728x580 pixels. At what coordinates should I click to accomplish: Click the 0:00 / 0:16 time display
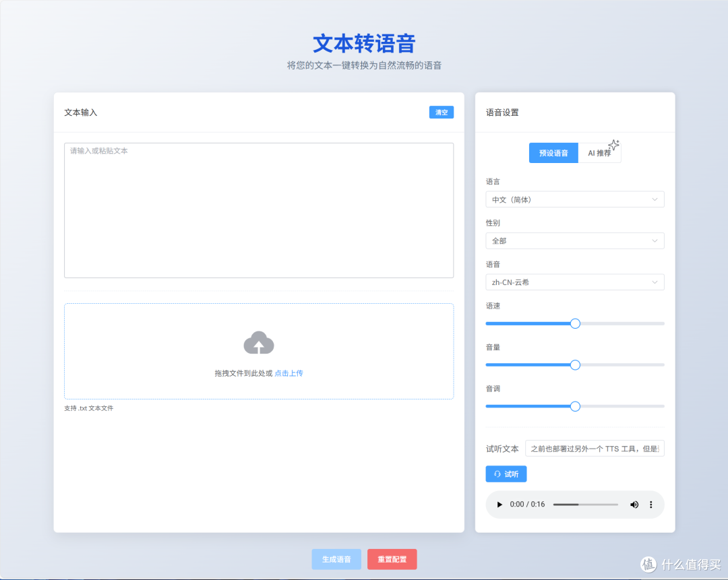[527, 505]
